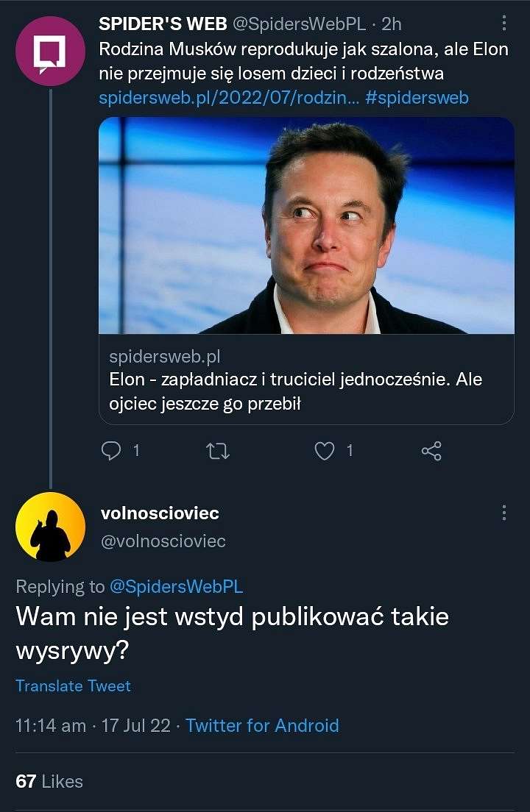This screenshot has width=530, height=812.
Task: Open the three-dot menu on volnoscioviec's reply
Action: click(x=504, y=513)
